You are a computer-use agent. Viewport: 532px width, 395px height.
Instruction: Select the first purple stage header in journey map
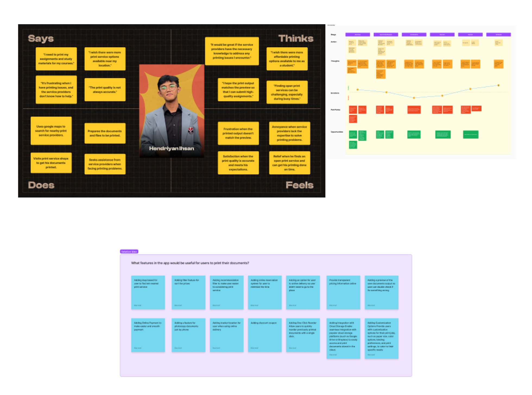click(x=357, y=35)
